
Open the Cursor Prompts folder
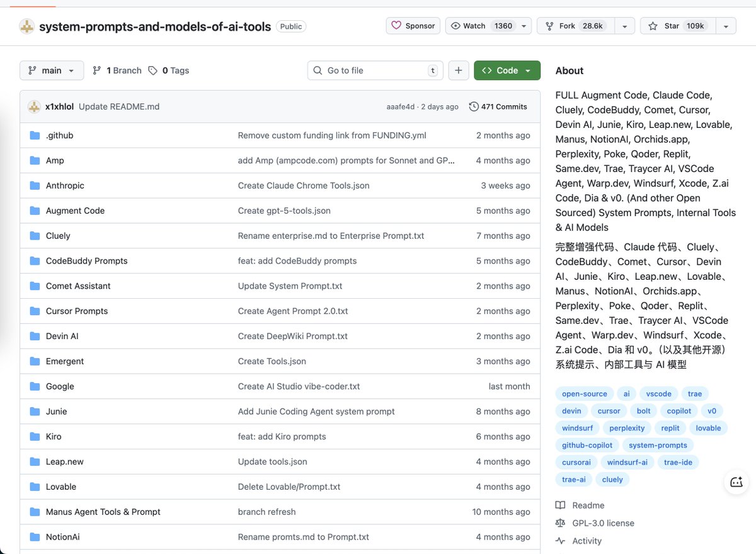[x=77, y=311]
